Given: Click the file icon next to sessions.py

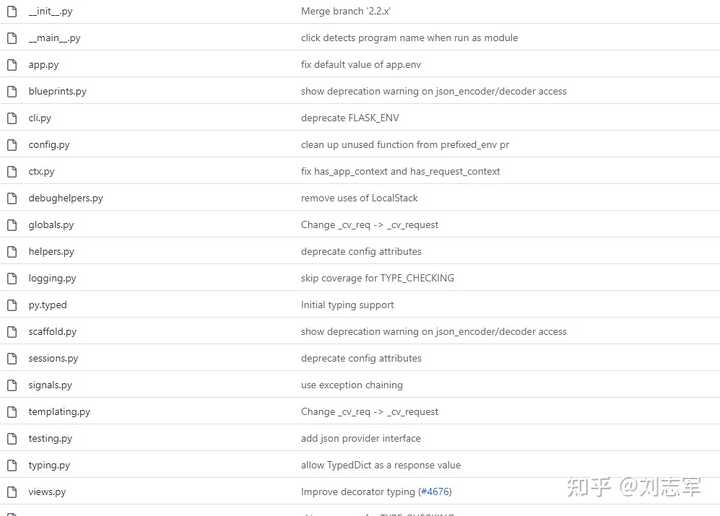Looking at the screenshot, I should pyautogui.click(x=12, y=358).
